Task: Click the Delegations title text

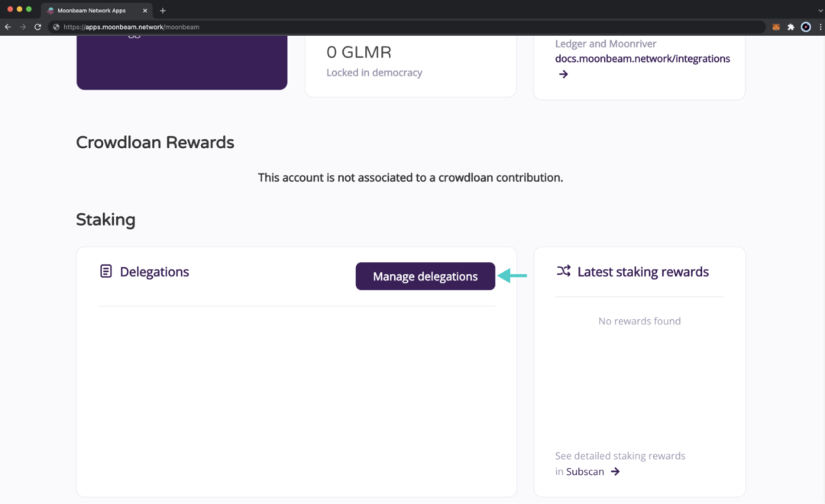Action: tap(154, 271)
